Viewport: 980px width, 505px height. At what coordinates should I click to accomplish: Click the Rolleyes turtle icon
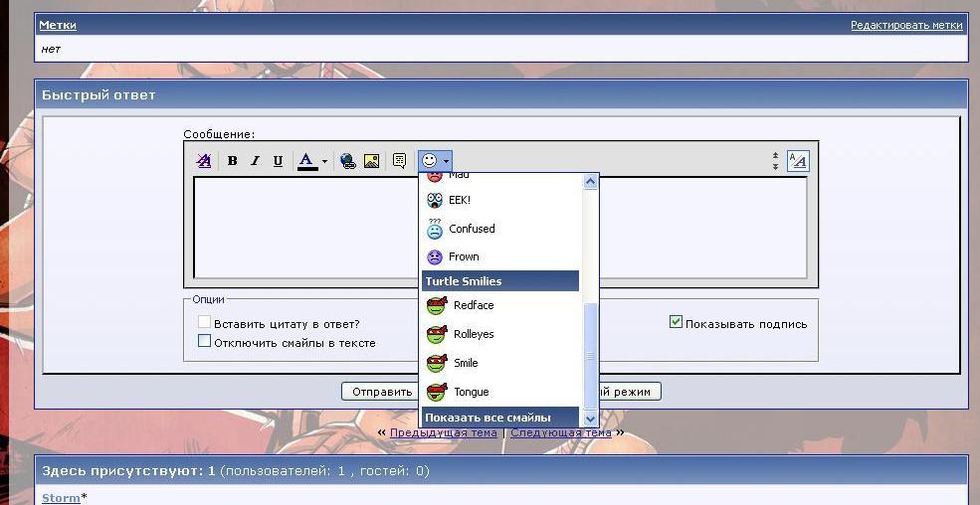tap(437, 334)
